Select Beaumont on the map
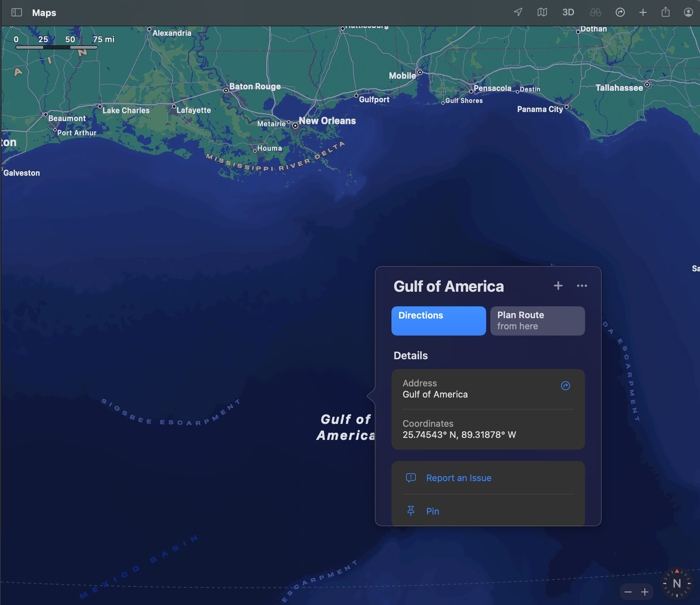 [67, 118]
